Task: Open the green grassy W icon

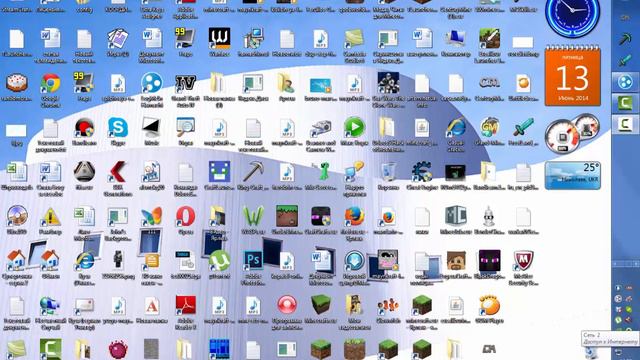Action: (253, 216)
